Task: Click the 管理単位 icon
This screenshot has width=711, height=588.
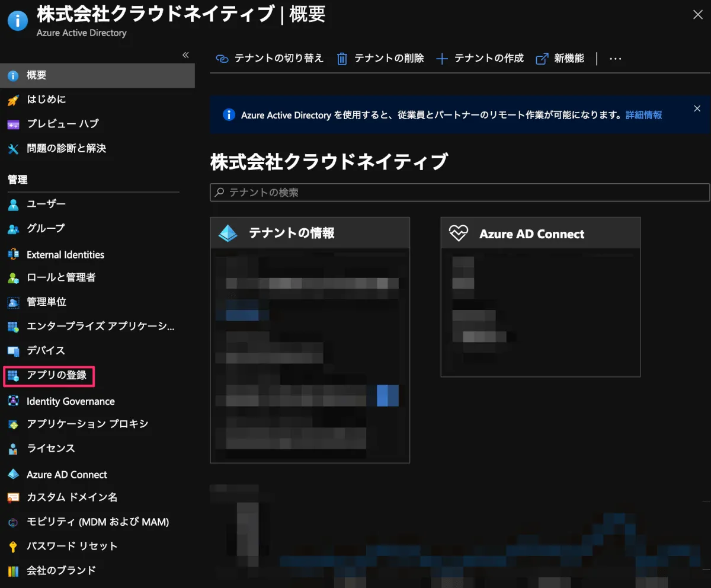Action: pos(13,302)
